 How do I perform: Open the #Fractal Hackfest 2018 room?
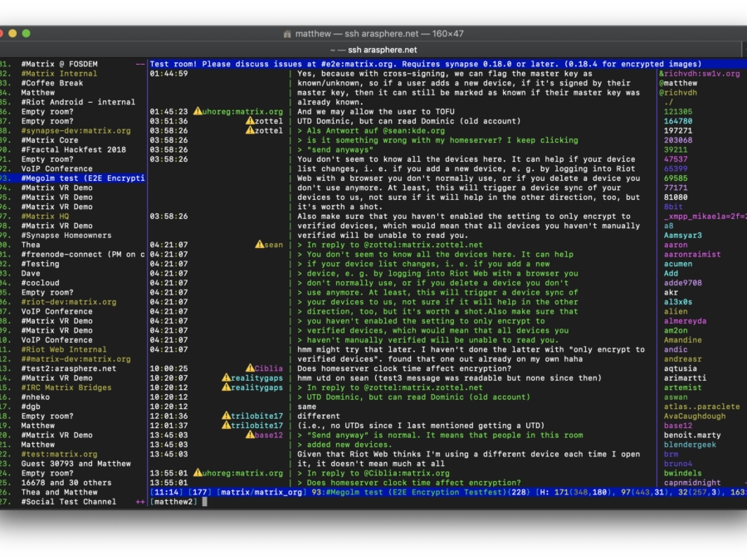coord(74,150)
